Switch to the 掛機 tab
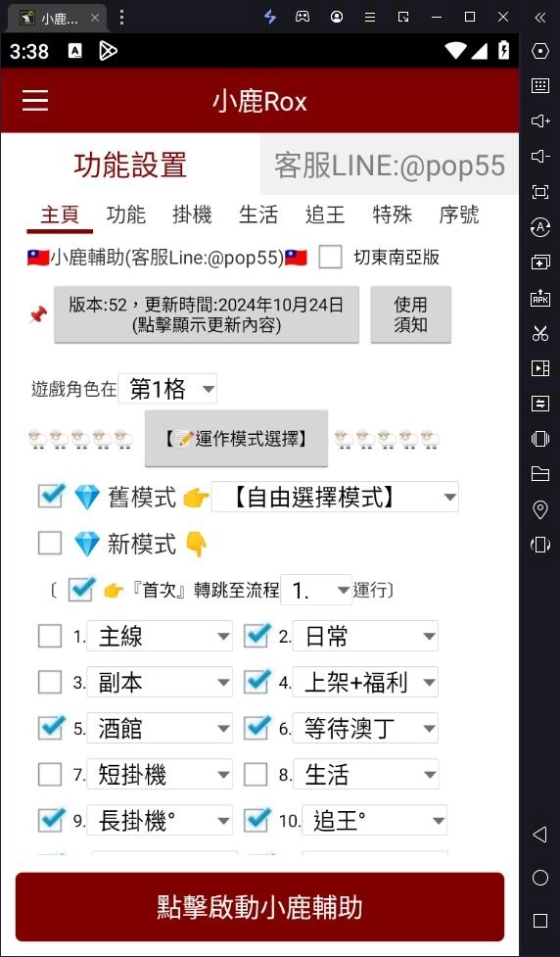 pyautogui.click(x=192, y=215)
